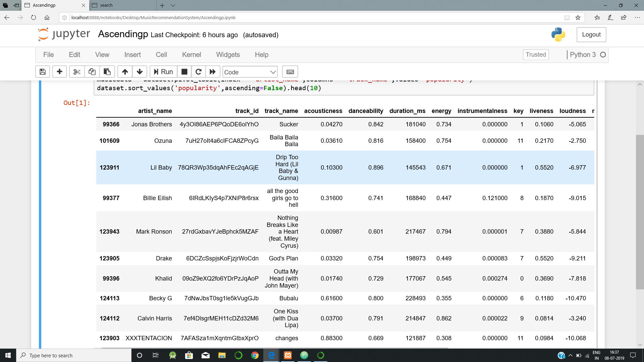Click the paste cell icon
644x362 pixels.
click(107, 72)
